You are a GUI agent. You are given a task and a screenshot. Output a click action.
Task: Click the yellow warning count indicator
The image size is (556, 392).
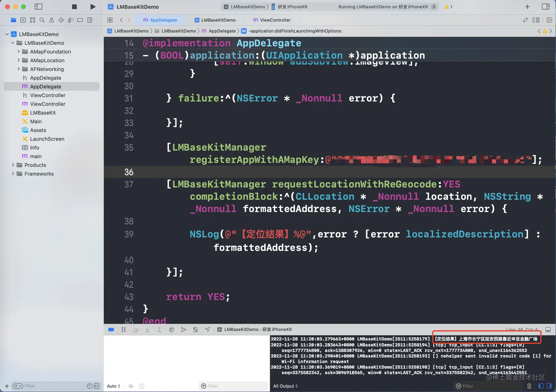coord(448,7)
